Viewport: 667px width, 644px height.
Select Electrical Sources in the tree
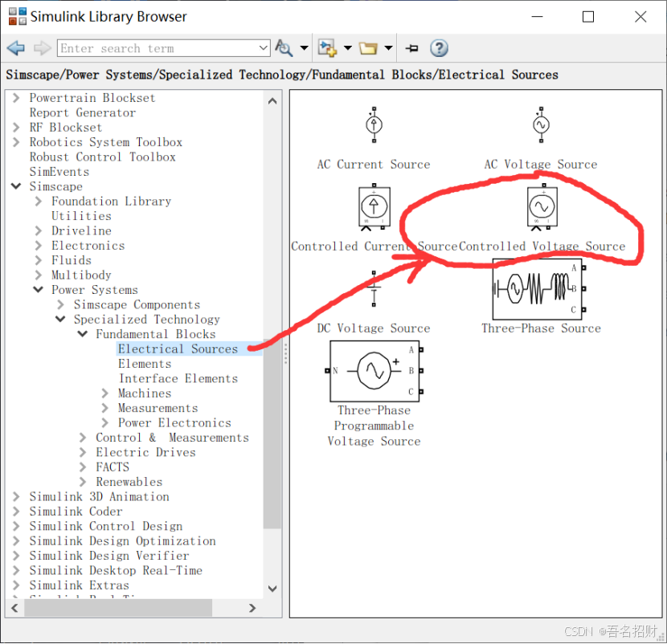pos(178,348)
